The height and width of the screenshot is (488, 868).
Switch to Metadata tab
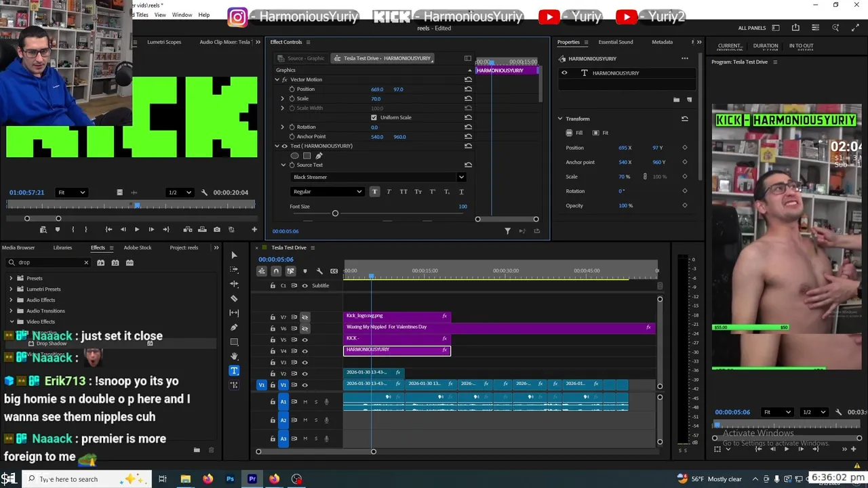663,42
